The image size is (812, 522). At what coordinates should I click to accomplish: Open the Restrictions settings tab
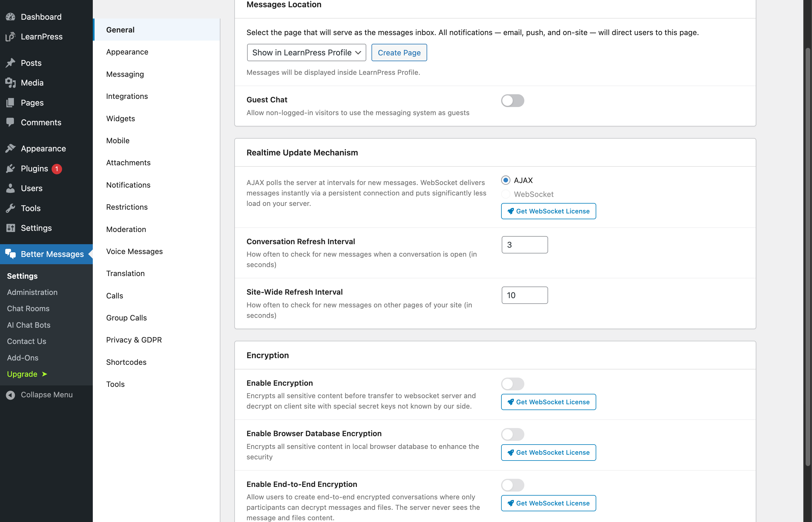[x=157, y=207]
